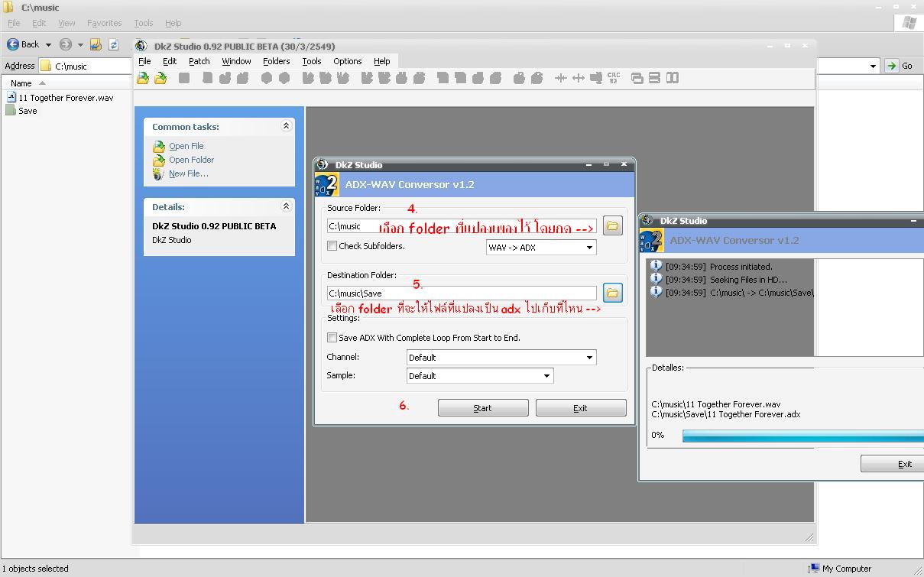Click Exit in the conversion progress dialog
The height and width of the screenshot is (577, 924).
pos(892,464)
